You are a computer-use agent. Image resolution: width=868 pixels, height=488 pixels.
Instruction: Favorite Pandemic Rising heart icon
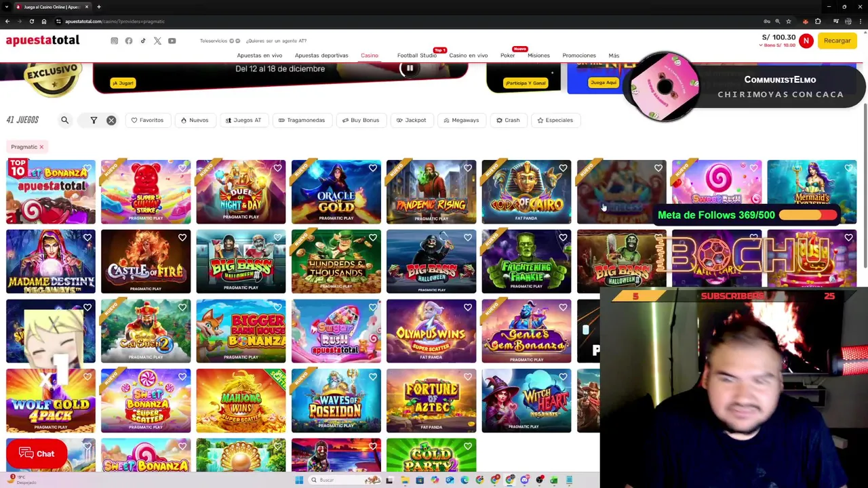pyautogui.click(x=468, y=168)
